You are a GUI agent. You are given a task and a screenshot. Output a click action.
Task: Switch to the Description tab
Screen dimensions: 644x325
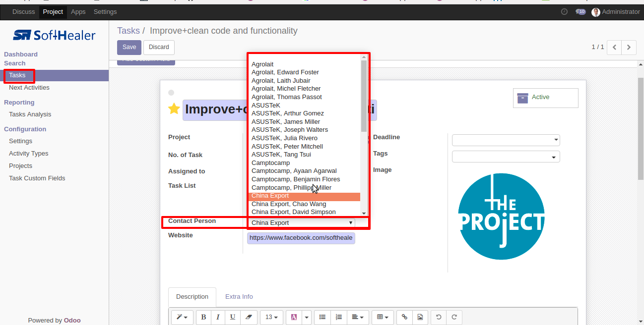192,297
